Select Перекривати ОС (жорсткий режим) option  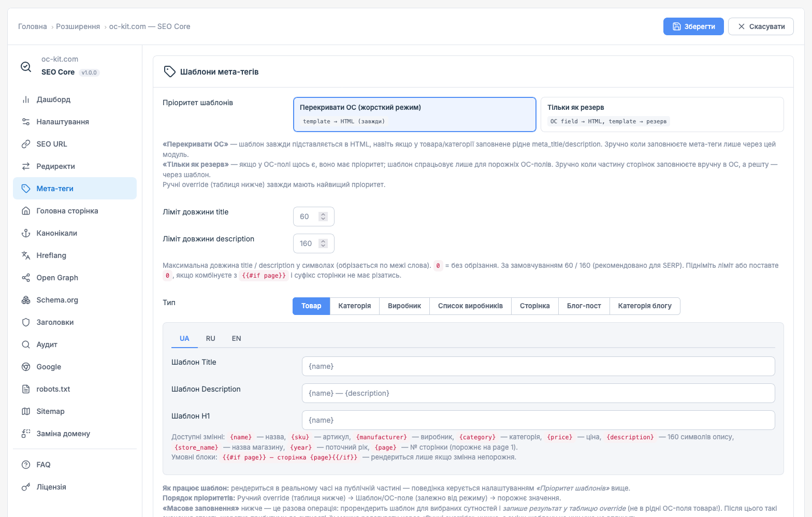tap(414, 114)
